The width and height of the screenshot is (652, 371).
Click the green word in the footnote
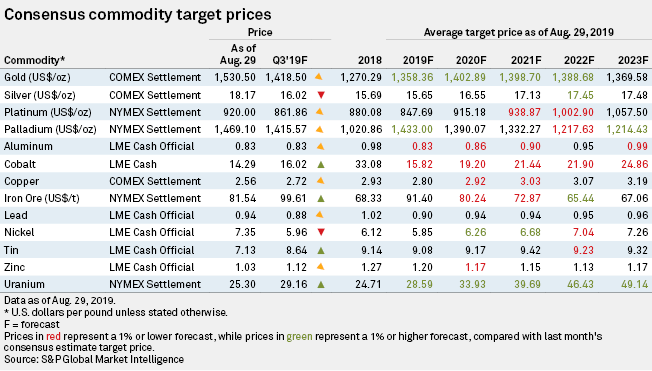pos(299,336)
